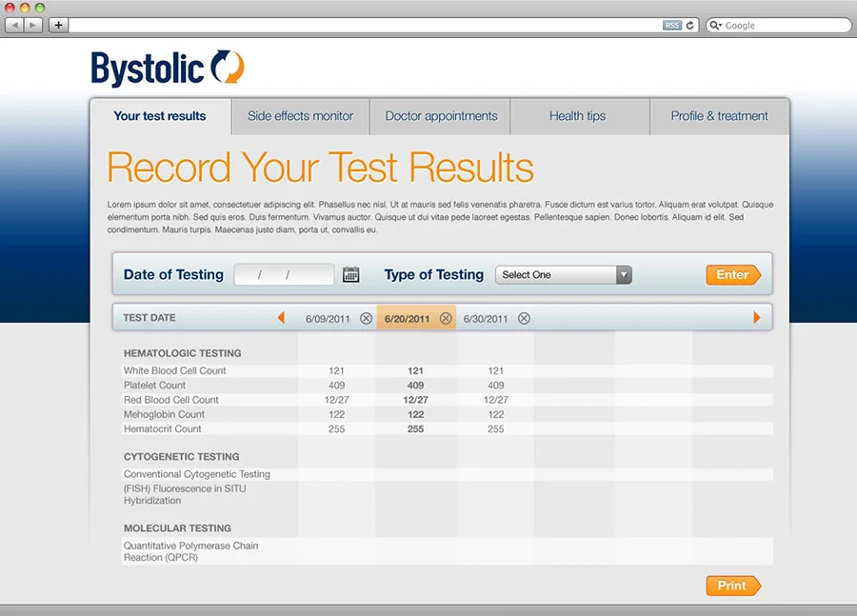This screenshot has height=616, width=857.
Task: Delete the highlighted 6/20/2011 test date
Action: pyautogui.click(x=446, y=318)
